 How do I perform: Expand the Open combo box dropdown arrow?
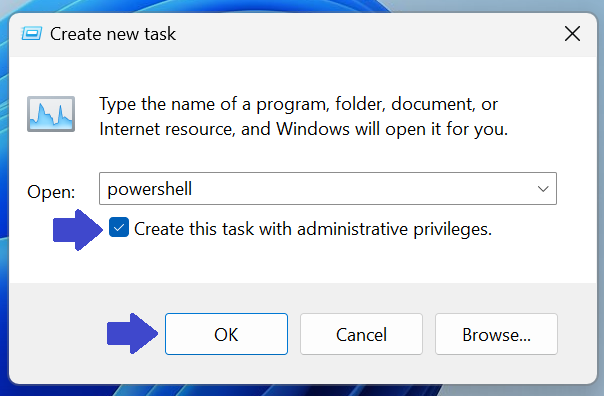[x=543, y=189]
